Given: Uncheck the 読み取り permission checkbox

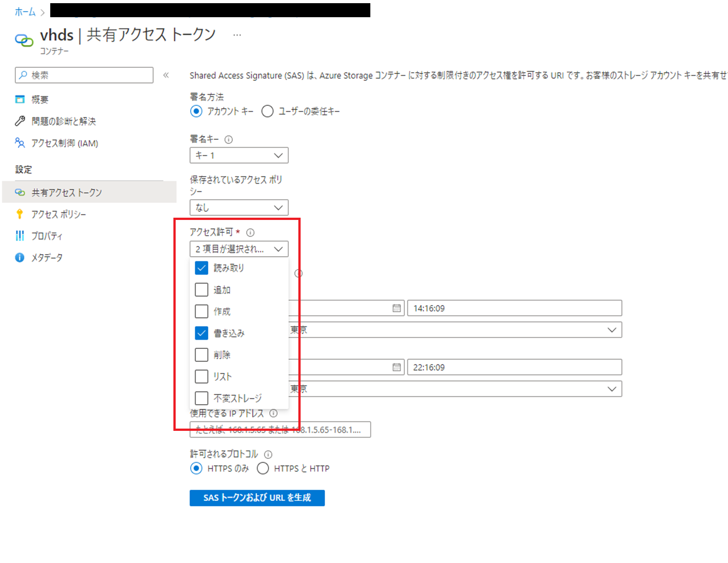Looking at the screenshot, I should coord(201,268).
